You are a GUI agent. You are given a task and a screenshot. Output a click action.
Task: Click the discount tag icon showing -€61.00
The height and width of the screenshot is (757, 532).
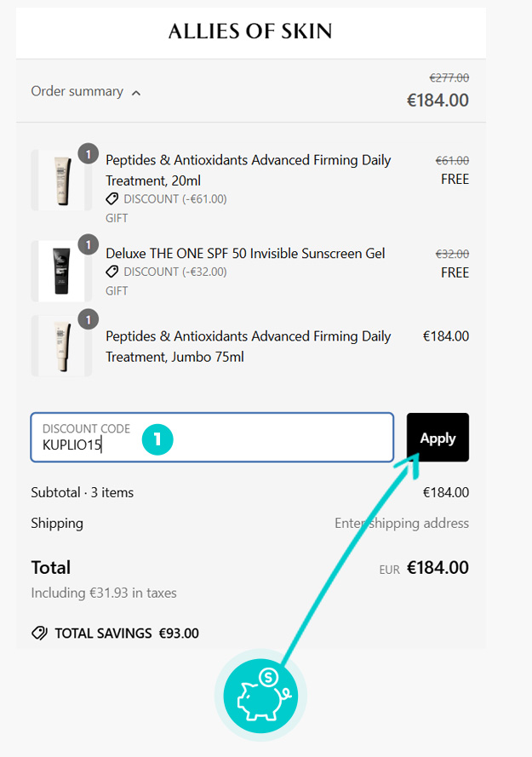[112, 199]
